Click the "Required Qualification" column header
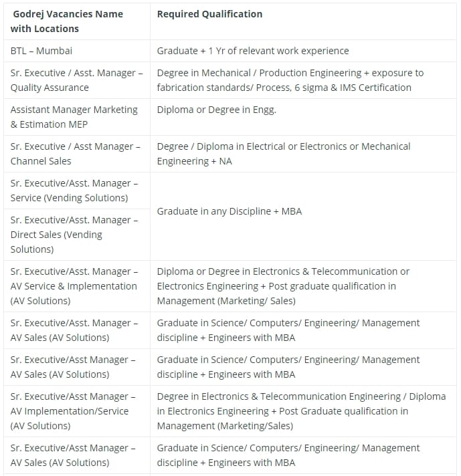This screenshot has height=476, width=461. point(209,14)
